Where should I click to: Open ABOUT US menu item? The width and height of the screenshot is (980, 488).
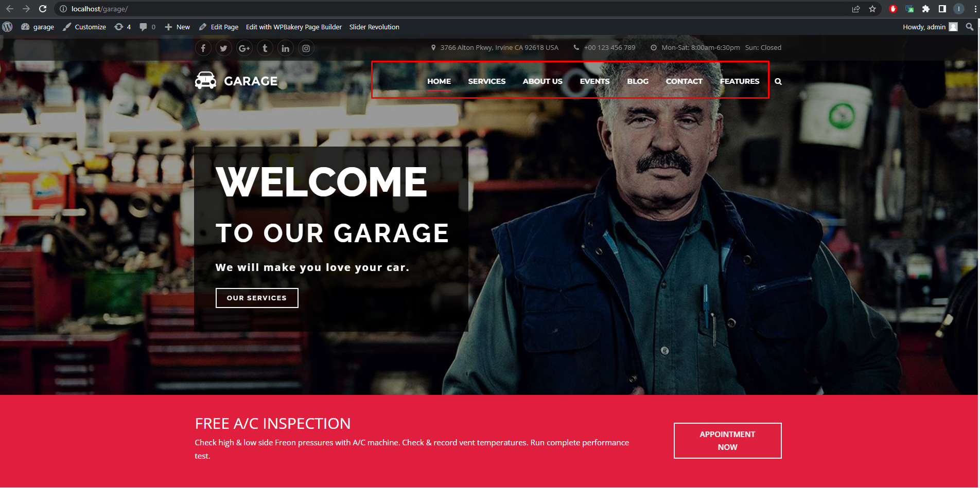point(542,81)
